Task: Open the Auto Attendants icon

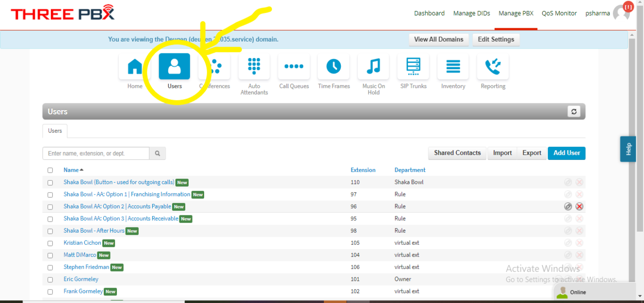Action: (x=254, y=66)
